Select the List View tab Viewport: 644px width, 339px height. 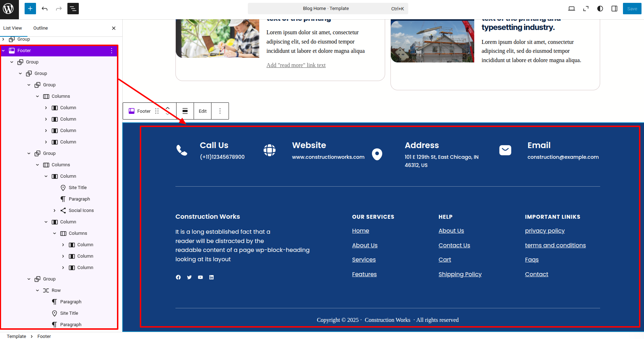click(12, 28)
